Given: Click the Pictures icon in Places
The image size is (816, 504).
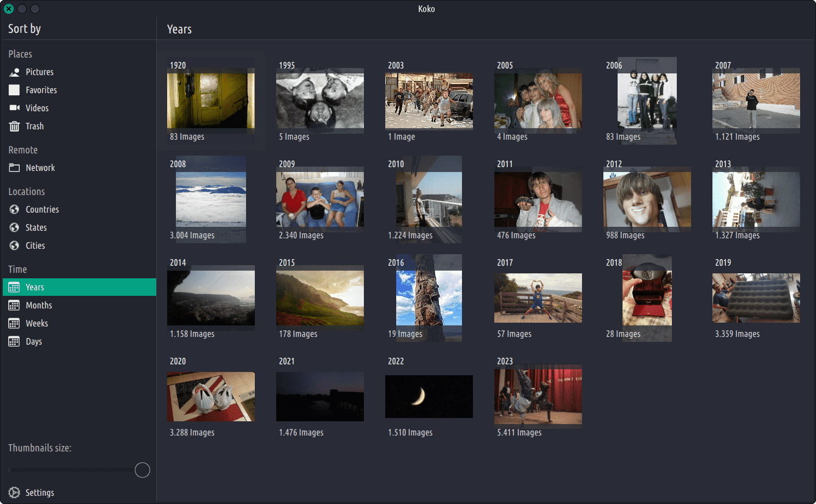Looking at the screenshot, I should tap(14, 72).
